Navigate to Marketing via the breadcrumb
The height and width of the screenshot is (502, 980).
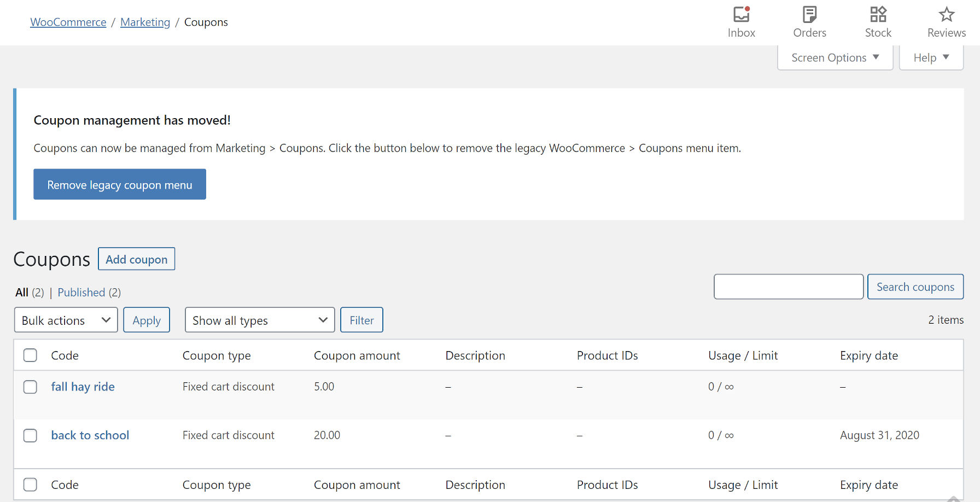[145, 22]
